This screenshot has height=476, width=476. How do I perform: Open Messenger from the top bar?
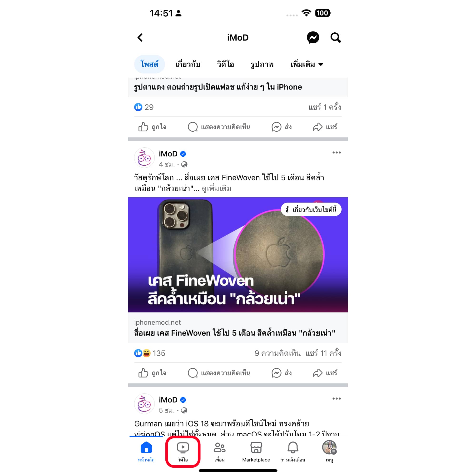pos(313,38)
